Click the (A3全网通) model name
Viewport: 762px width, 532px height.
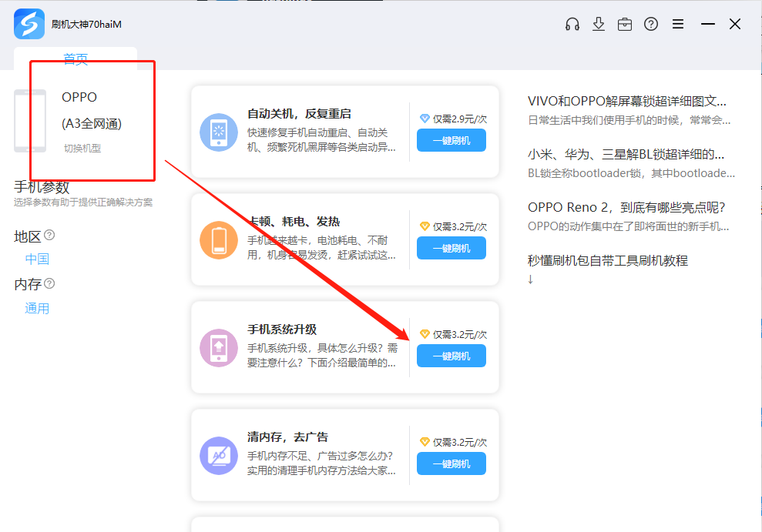92,123
